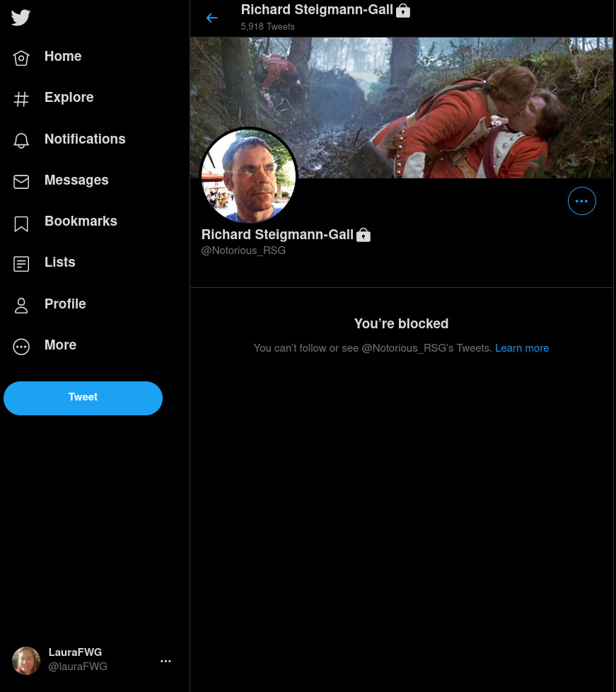
Task: Click the Messages envelope icon
Action: 21,181
